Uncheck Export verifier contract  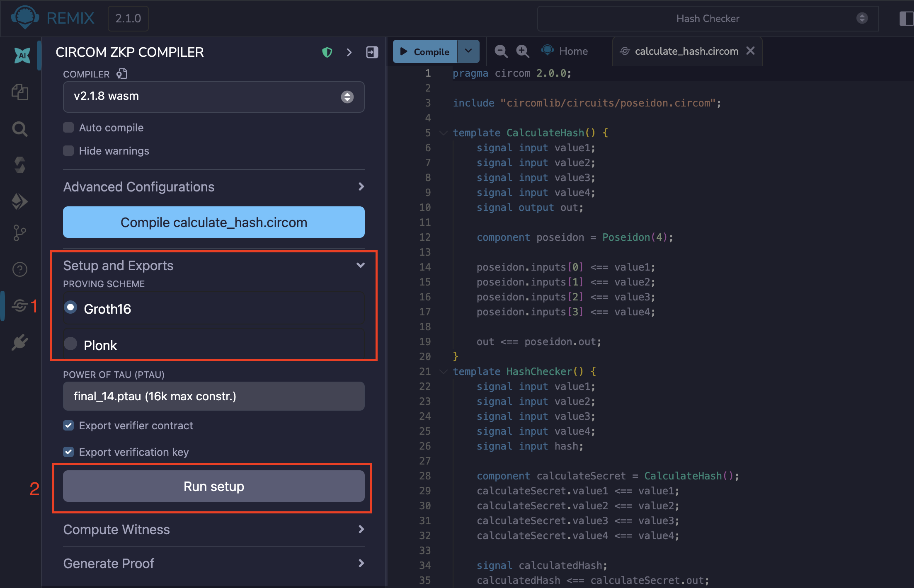pos(68,426)
